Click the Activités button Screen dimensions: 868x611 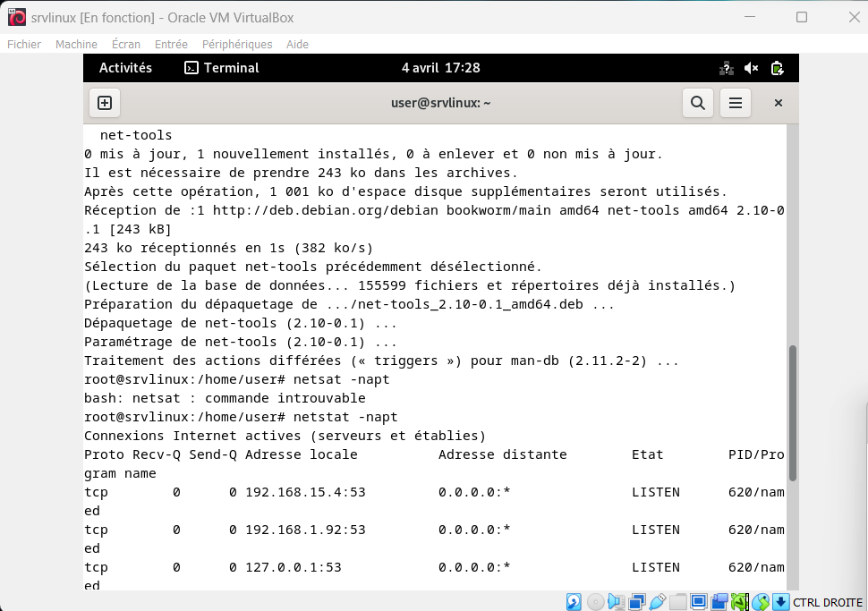[x=125, y=68]
